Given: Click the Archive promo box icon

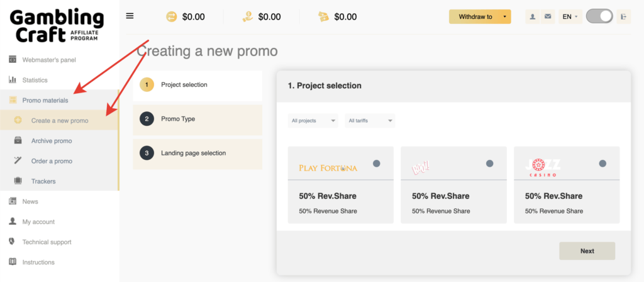Looking at the screenshot, I should [x=18, y=141].
